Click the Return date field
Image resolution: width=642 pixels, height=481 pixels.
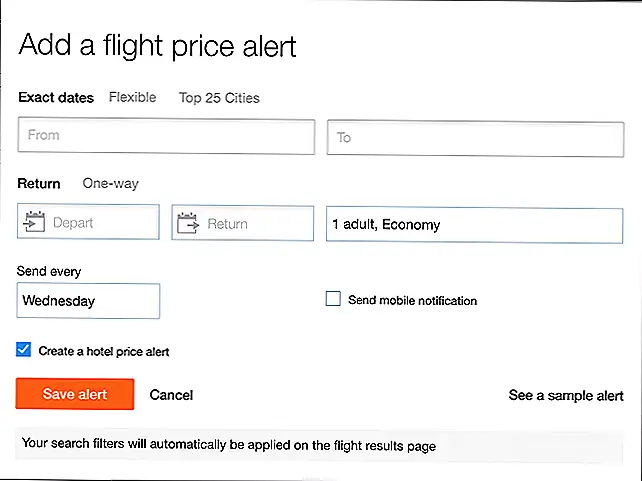pyautogui.click(x=243, y=223)
